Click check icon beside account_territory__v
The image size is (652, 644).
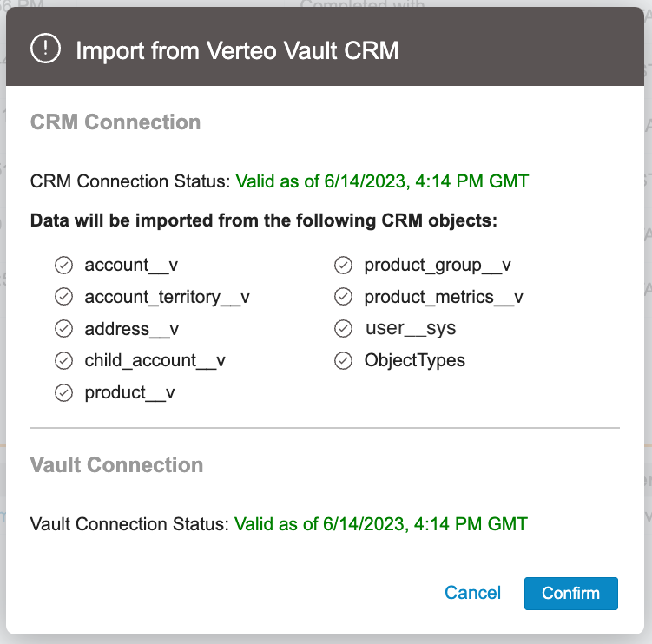(x=63, y=297)
